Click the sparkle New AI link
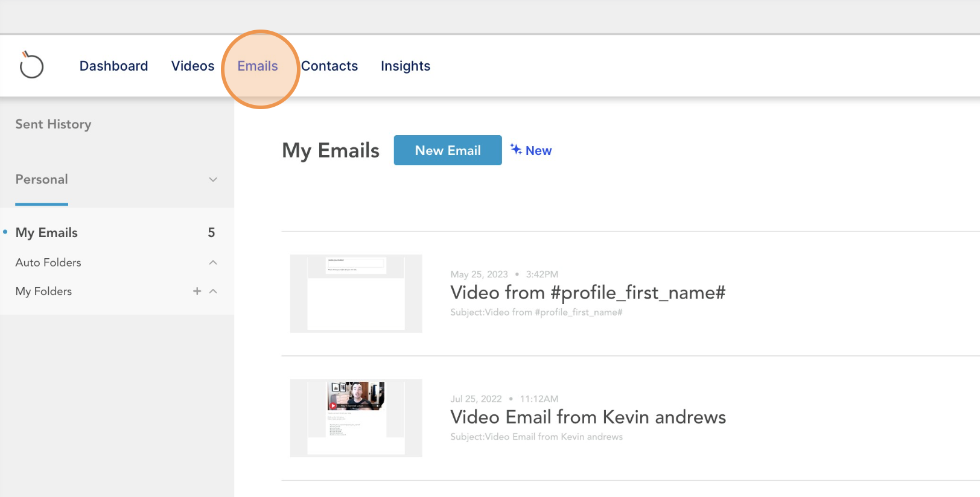980x497 pixels. coord(531,150)
